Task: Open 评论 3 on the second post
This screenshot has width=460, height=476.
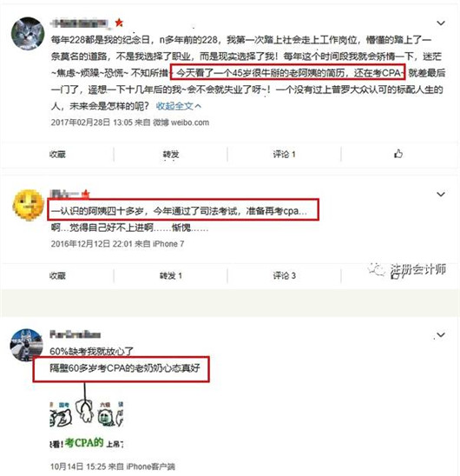Action: [x=284, y=275]
